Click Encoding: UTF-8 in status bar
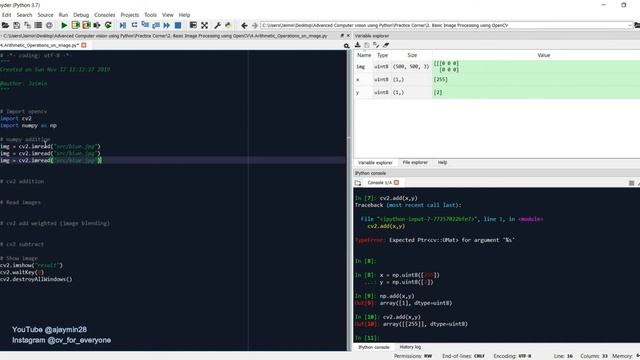640x360 pixels. tap(512, 356)
